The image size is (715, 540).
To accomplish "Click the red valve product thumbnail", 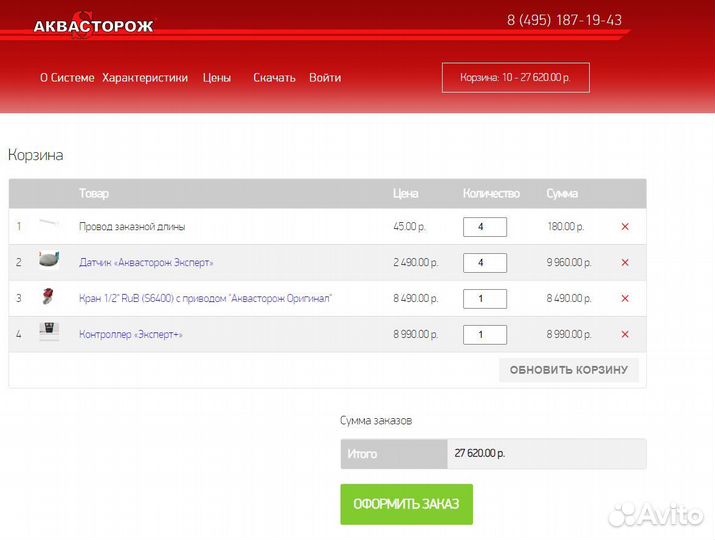I will tap(48, 297).
